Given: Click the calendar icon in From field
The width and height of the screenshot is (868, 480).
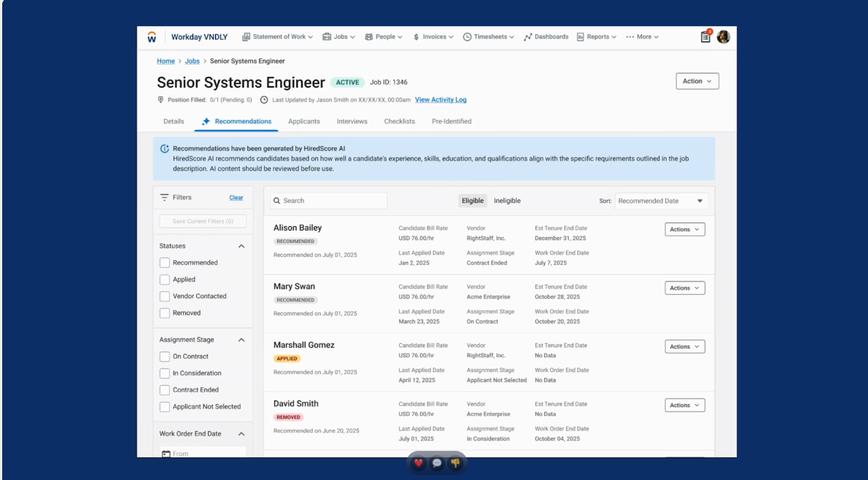Looking at the screenshot, I should 166,454.
